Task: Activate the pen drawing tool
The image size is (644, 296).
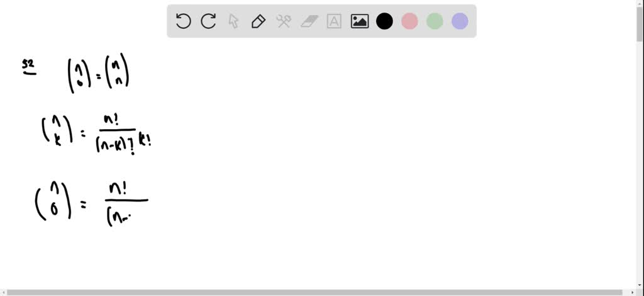Action: (258, 21)
